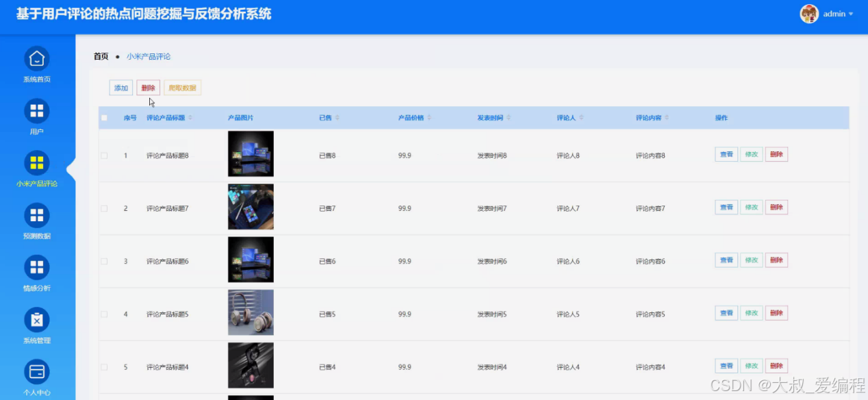The width and height of the screenshot is (868, 400).
Task: Click the cell 发表时间6
Action: (x=492, y=262)
